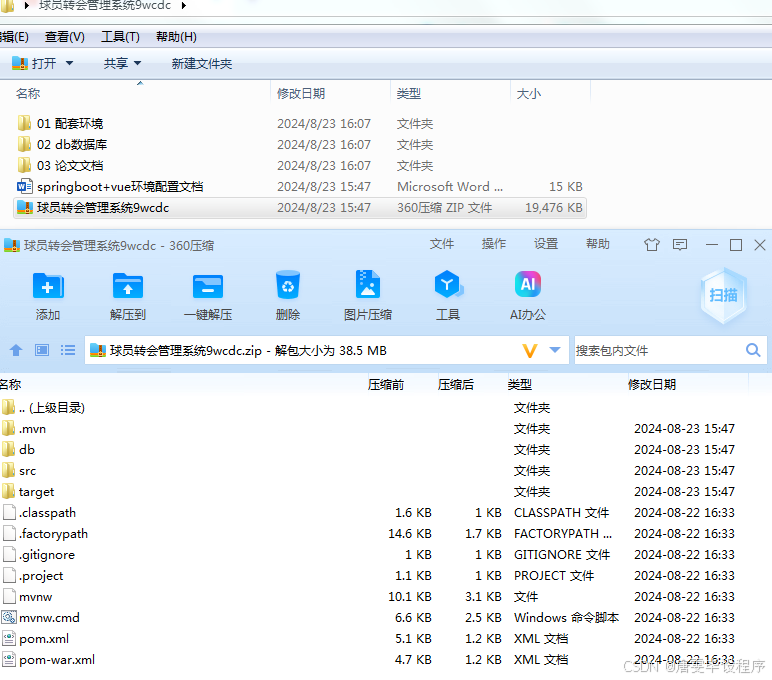Select the .factorypath file name

click(53, 534)
